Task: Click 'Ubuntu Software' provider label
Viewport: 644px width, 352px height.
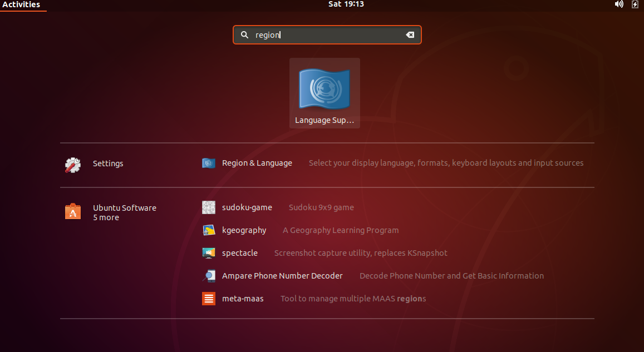Action: (125, 207)
